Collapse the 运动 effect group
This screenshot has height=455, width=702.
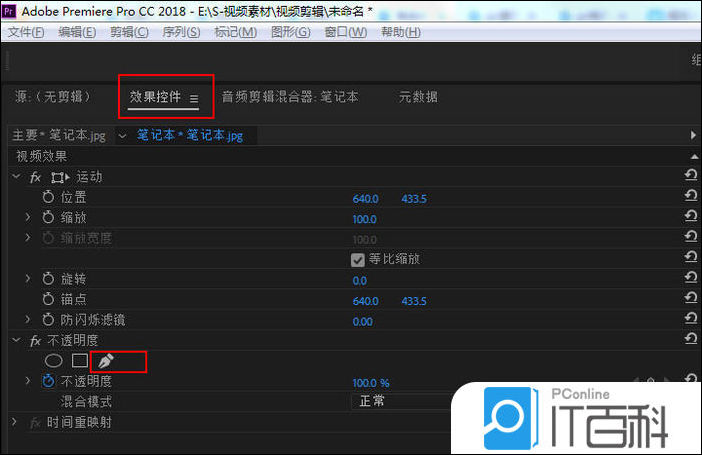(x=17, y=176)
